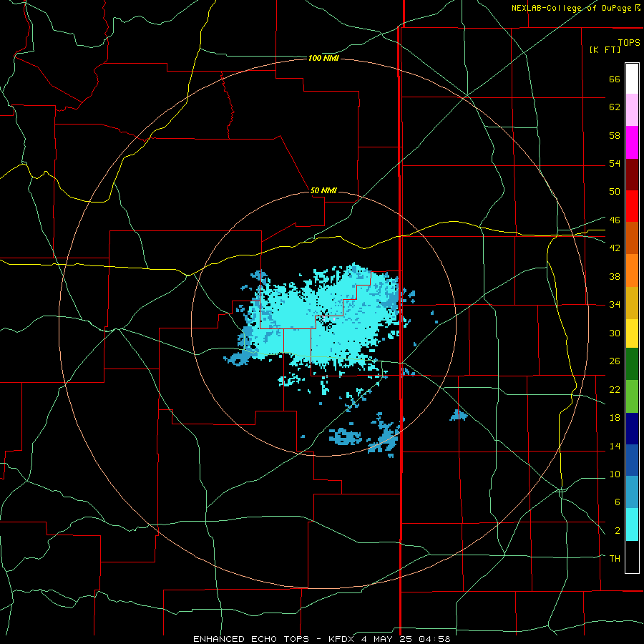Click the legend value 30
Image resolution: width=644 pixels, height=644 pixels.
point(615,333)
